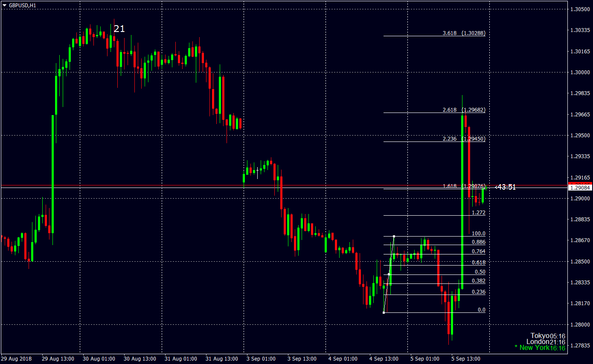Select the red horizontal price line
593x364 pixels.
284,185
